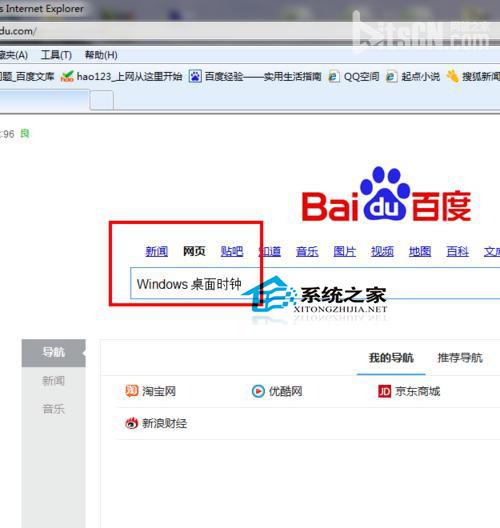Viewport: 500px width, 528px height.
Task: Open the QQ空间 favorite
Action: click(362, 77)
